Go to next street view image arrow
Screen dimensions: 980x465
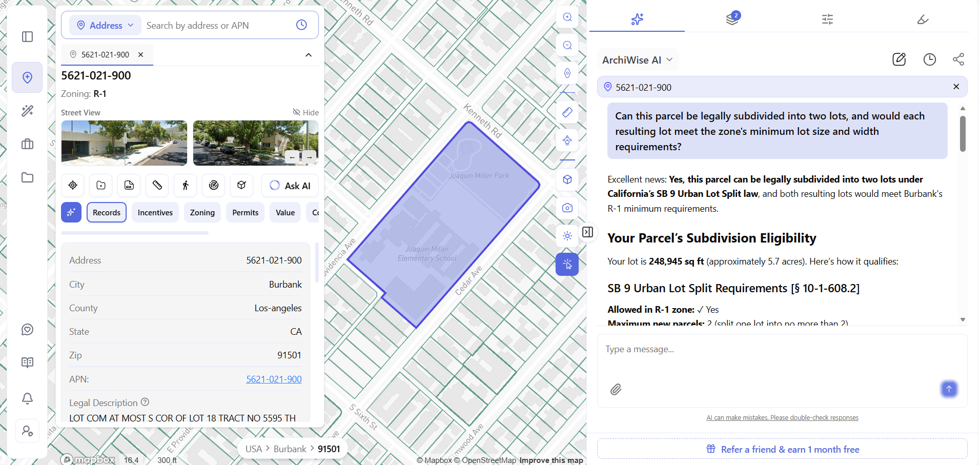(x=309, y=157)
